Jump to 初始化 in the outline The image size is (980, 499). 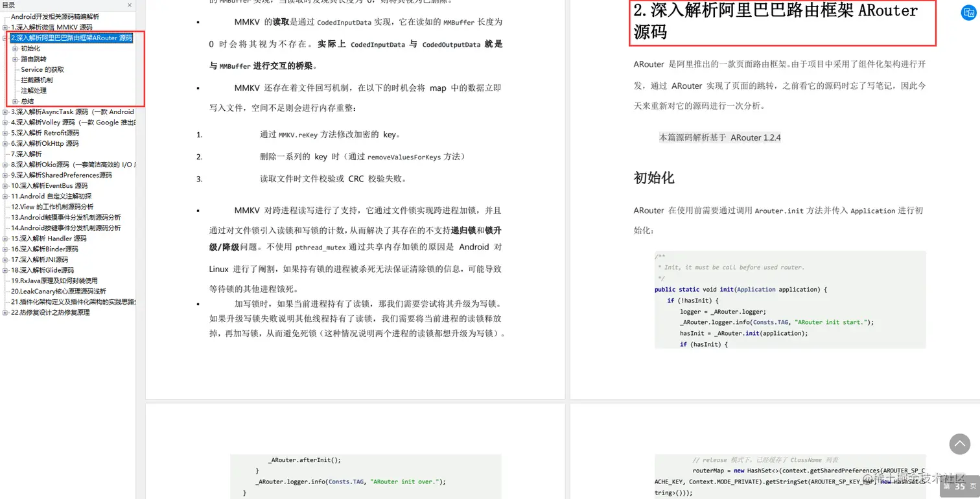30,49
